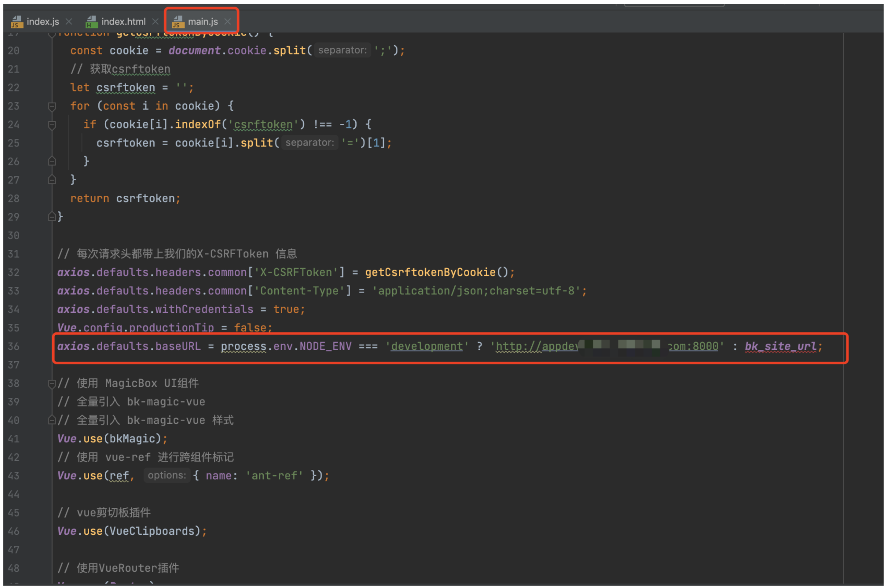The image size is (886, 588).
Task: Click 'return csrftoken' statement
Action: coord(125,199)
